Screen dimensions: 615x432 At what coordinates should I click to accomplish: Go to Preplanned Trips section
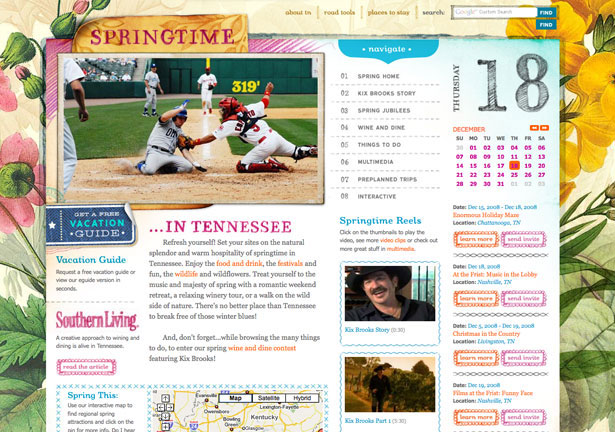tap(387, 179)
